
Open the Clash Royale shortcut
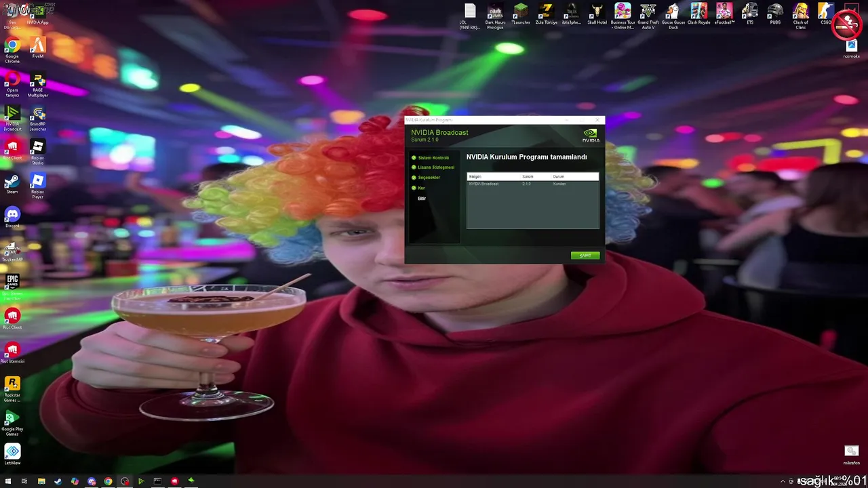tap(699, 14)
